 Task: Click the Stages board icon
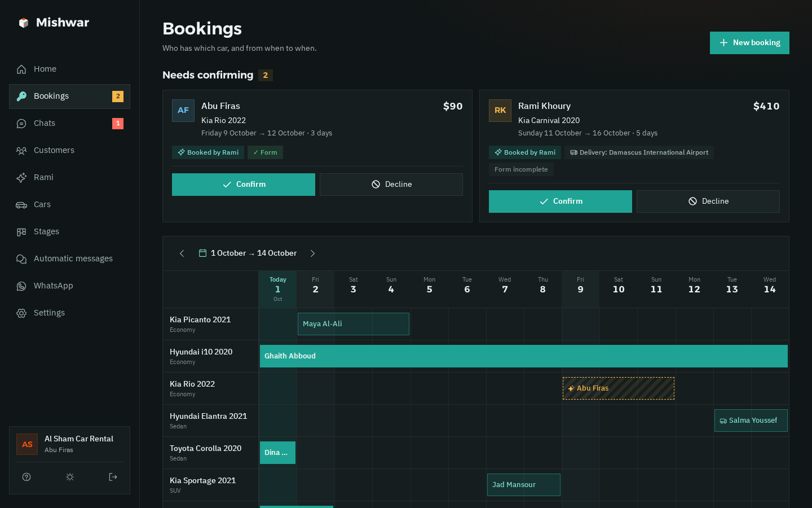point(21,232)
